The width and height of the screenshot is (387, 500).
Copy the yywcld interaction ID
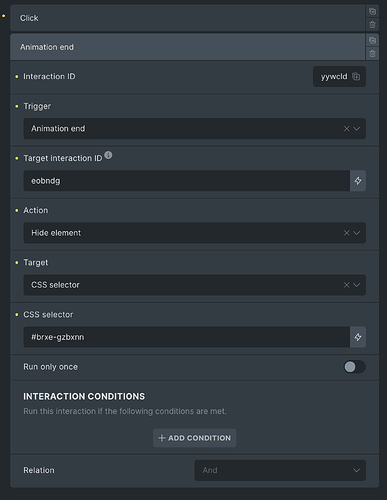pos(356,77)
